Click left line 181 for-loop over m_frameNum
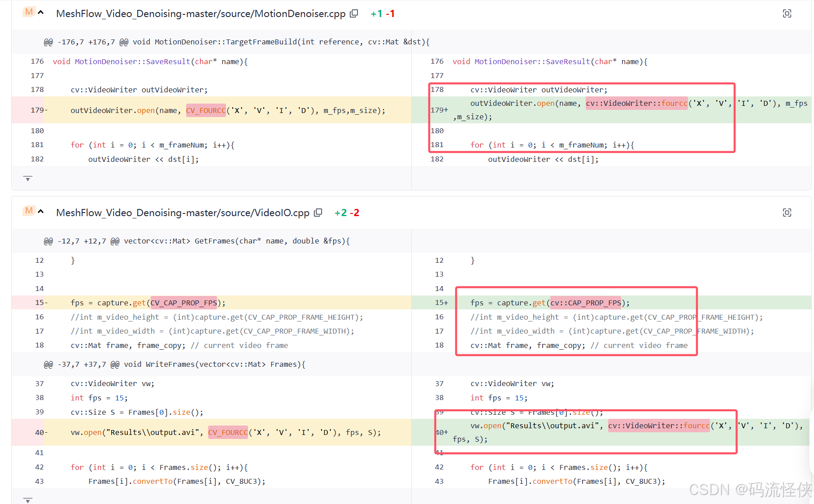 (x=152, y=145)
